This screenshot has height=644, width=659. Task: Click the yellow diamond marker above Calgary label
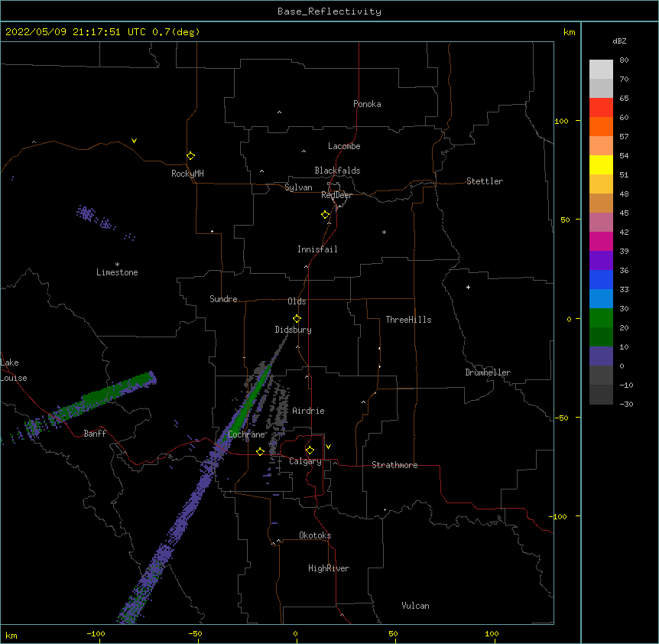(310, 450)
